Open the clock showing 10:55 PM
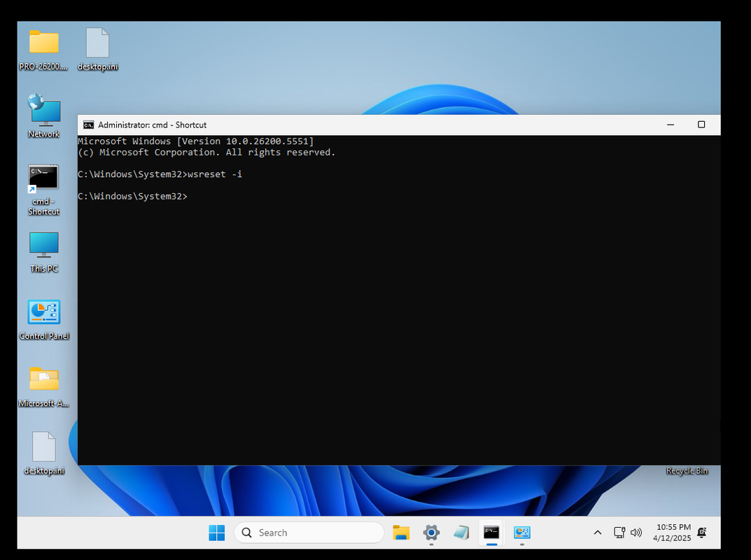 pos(672,533)
